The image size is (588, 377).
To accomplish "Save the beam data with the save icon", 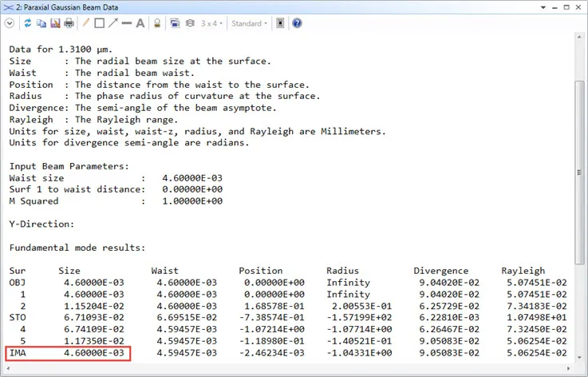I will pos(55,23).
